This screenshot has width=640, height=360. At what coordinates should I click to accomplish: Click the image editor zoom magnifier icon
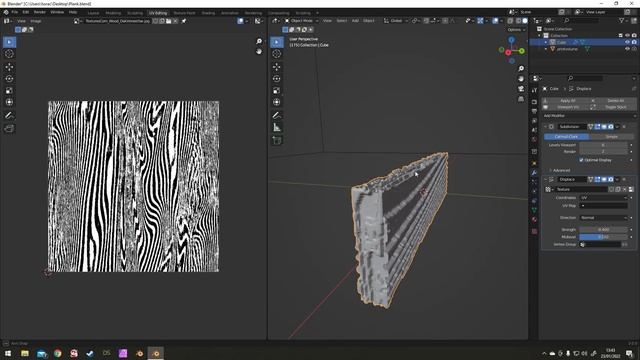click(259, 41)
